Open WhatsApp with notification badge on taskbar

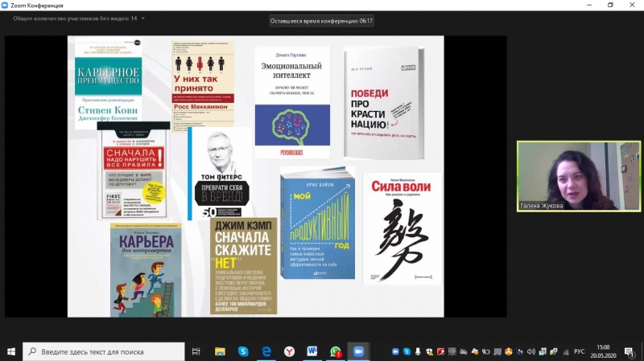coord(336,351)
